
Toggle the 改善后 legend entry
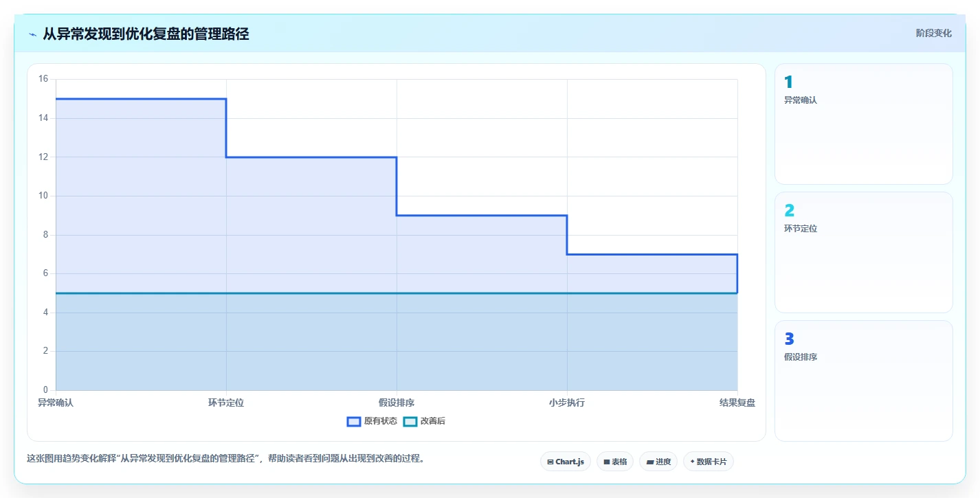coord(424,421)
